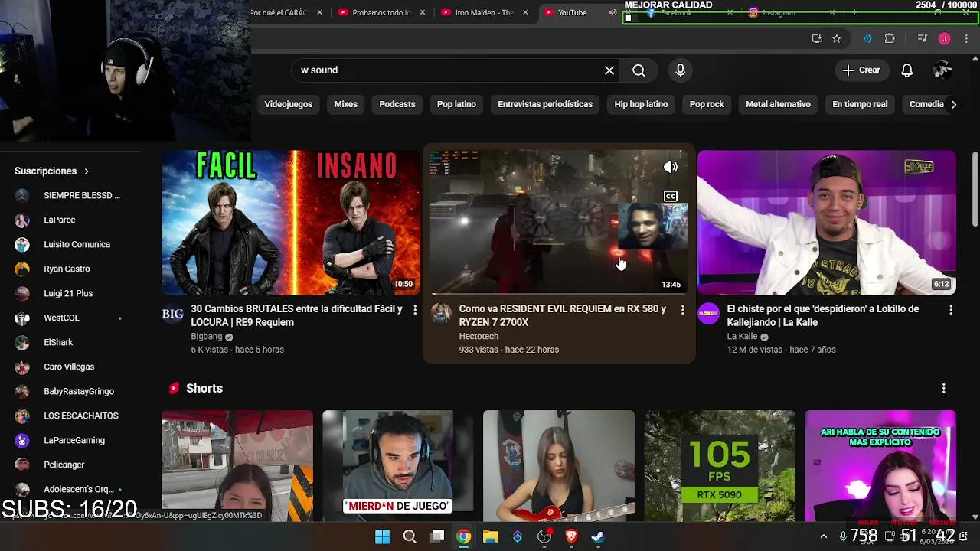
Task: Select the Pop latino filter chip
Action: click(456, 104)
